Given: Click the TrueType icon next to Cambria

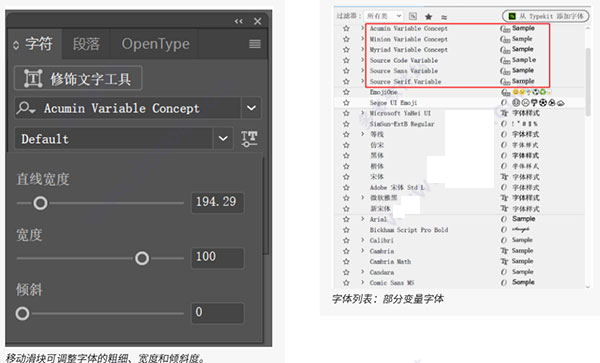Looking at the screenshot, I should 504,251.
